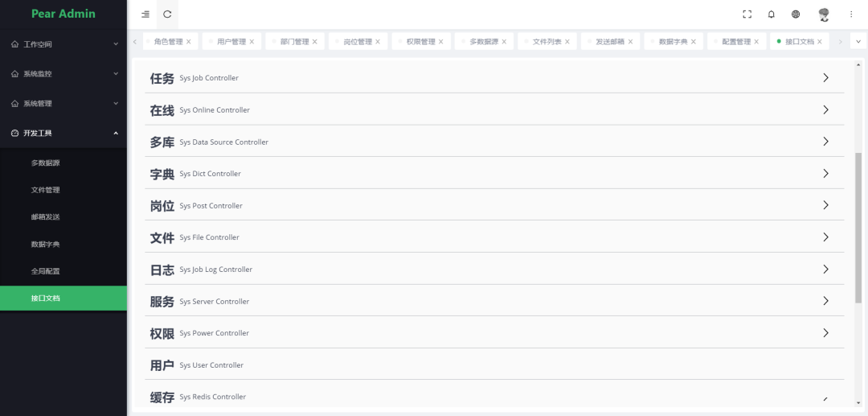The height and width of the screenshot is (416, 868).
Task: Switch to the 数据字典 tab
Action: [674, 42]
